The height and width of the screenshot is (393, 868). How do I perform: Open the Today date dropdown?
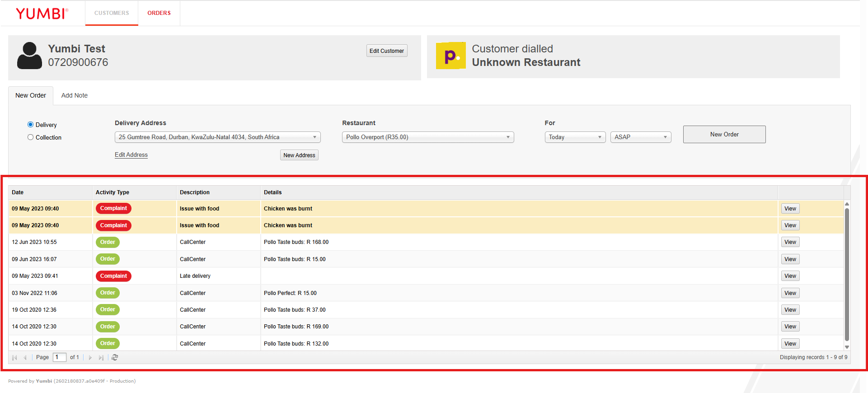pyautogui.click(x=575, y=137)
